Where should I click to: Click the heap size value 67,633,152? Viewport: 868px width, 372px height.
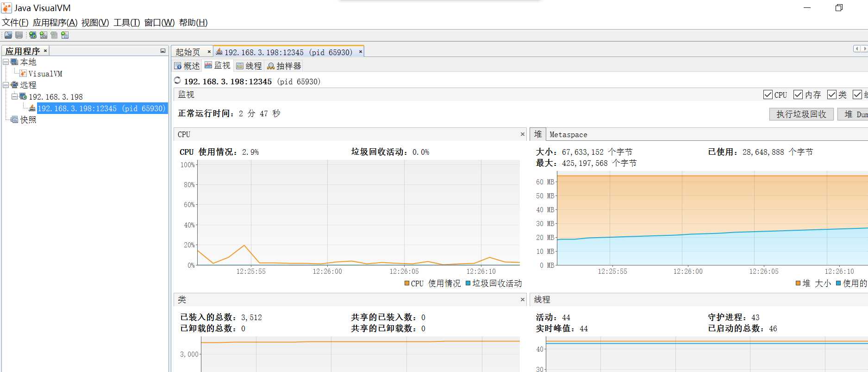583,152
